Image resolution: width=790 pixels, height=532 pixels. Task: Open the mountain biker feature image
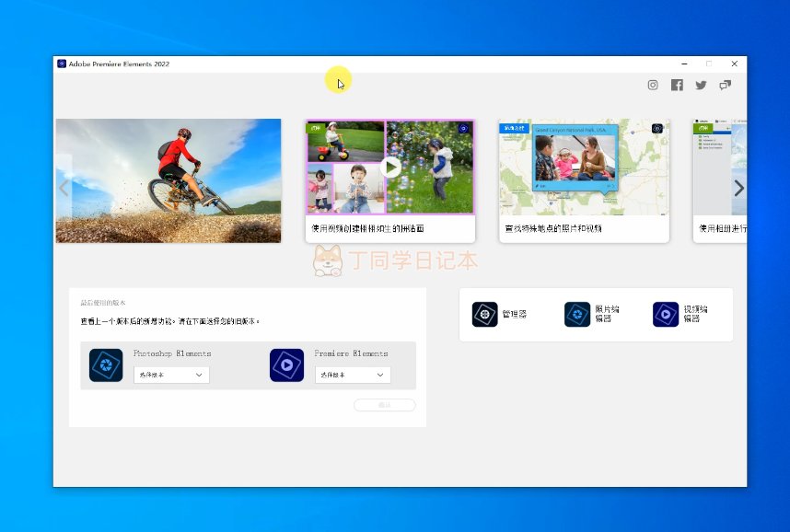pos(168,180)
